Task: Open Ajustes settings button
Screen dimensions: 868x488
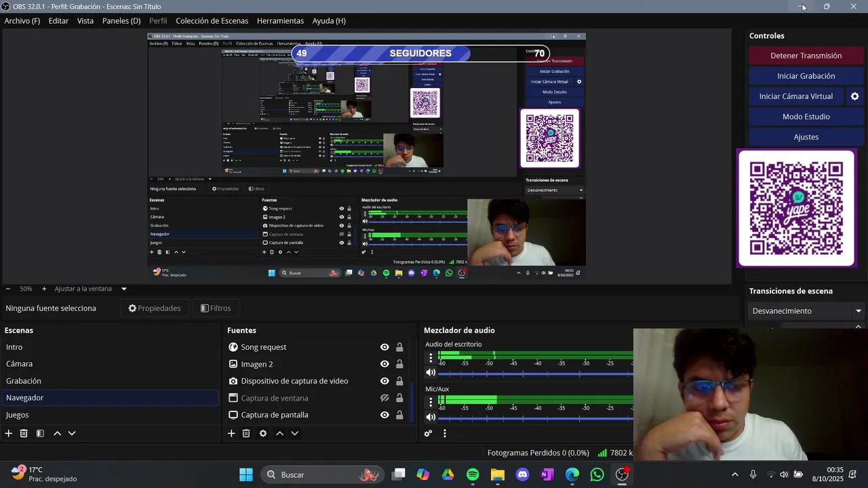Action: 806,137
